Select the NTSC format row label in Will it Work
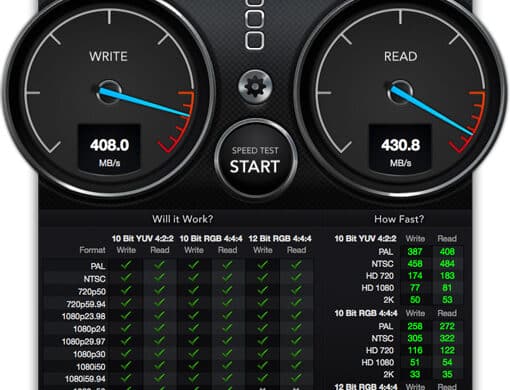The image size is (510, 390). point(94,279)
